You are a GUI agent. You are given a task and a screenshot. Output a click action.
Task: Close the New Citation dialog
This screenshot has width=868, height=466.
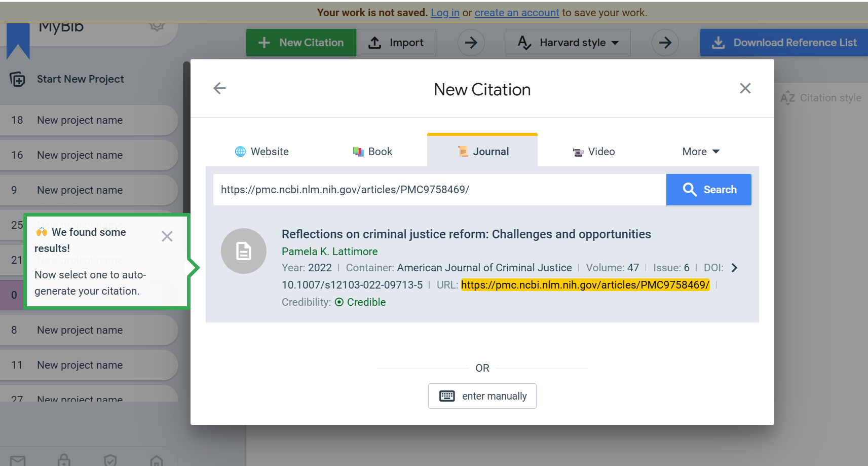click(x=745, y=88)
